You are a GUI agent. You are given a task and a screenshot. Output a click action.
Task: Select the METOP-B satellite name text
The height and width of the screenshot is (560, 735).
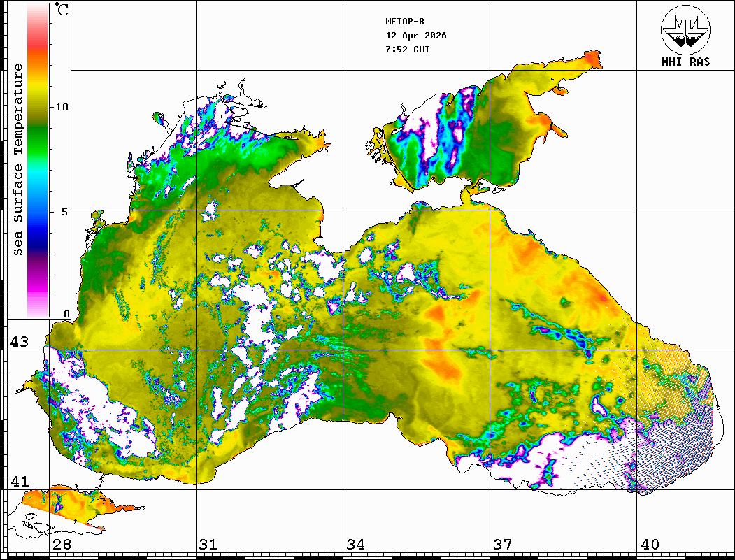[405, 22]
